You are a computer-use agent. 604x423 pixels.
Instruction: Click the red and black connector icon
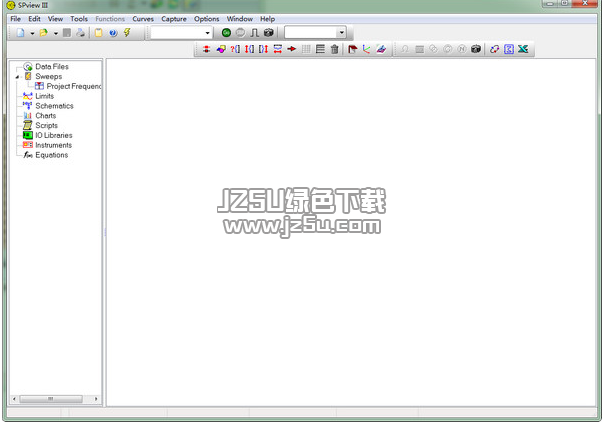pos(206,49)
